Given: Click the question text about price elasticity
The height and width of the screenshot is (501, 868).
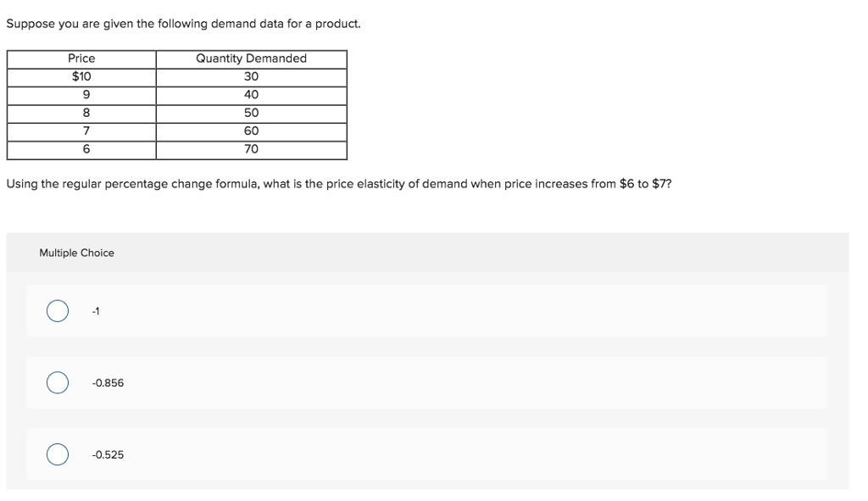Looking at the screenshot, I should coord(339,183).
